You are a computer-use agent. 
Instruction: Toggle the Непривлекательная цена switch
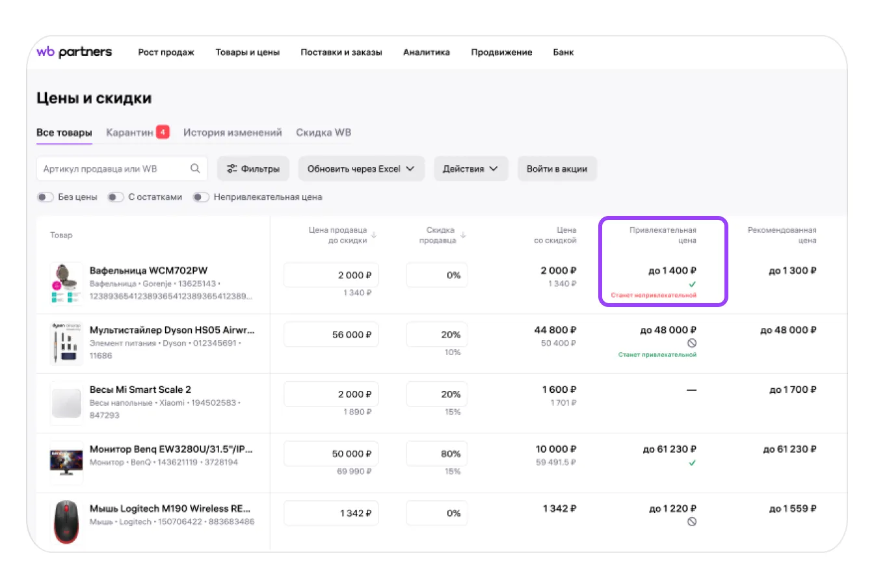tap(201, 197)
